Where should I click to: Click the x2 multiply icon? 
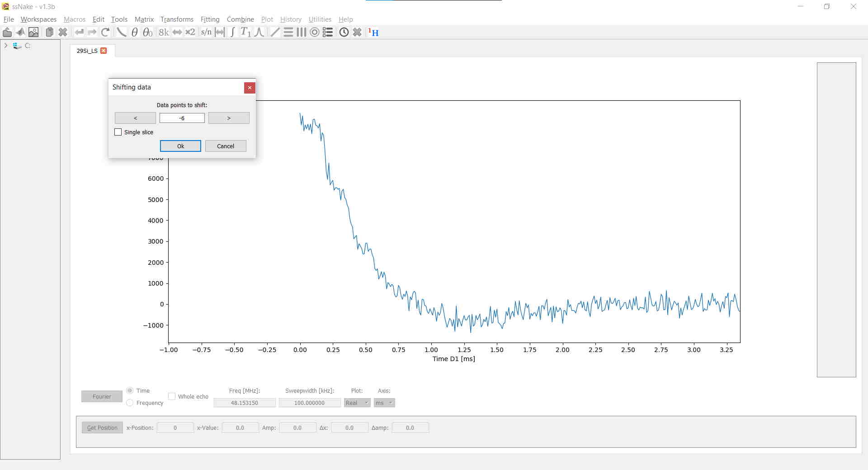(x=190, y=32)
